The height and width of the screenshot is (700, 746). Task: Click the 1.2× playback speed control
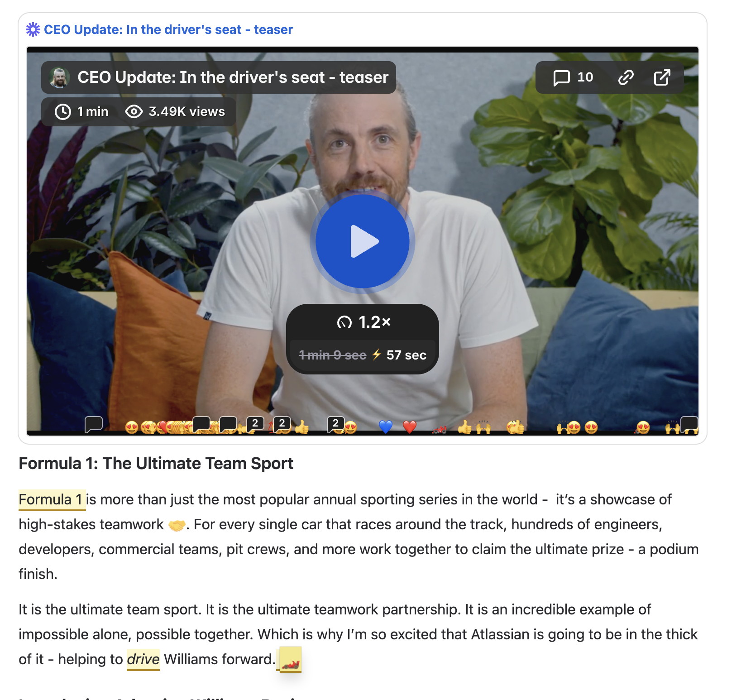coord(363,322)
